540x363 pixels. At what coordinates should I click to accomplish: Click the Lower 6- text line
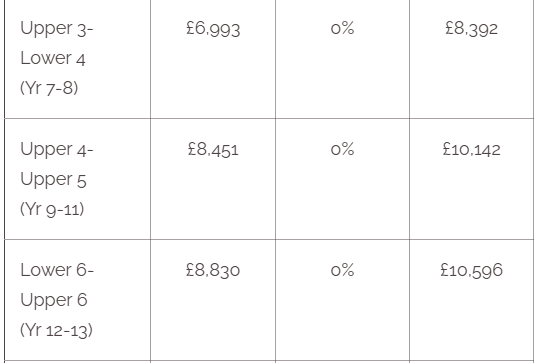[x=57, y=270]
